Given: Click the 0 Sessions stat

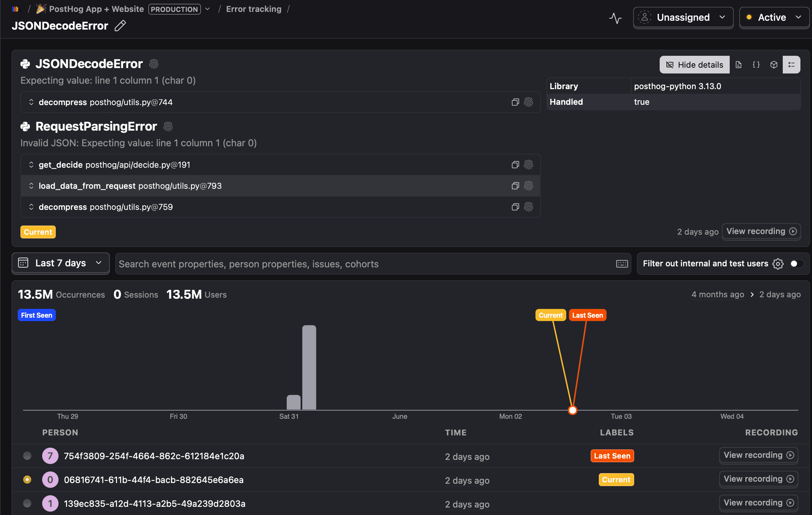Looking at the screenshot, I should tap(136, 294).
